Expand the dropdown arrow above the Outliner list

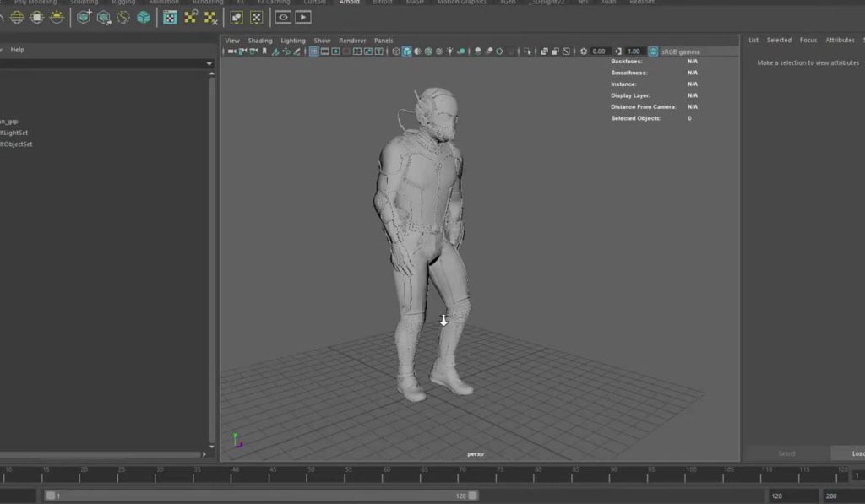tap(209, 63)
